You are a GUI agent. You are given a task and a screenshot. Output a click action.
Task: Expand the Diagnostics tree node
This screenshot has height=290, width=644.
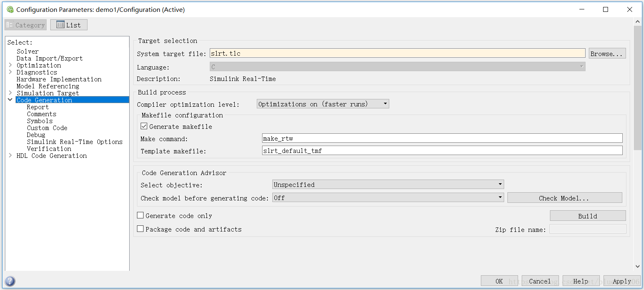pos(10,72)
